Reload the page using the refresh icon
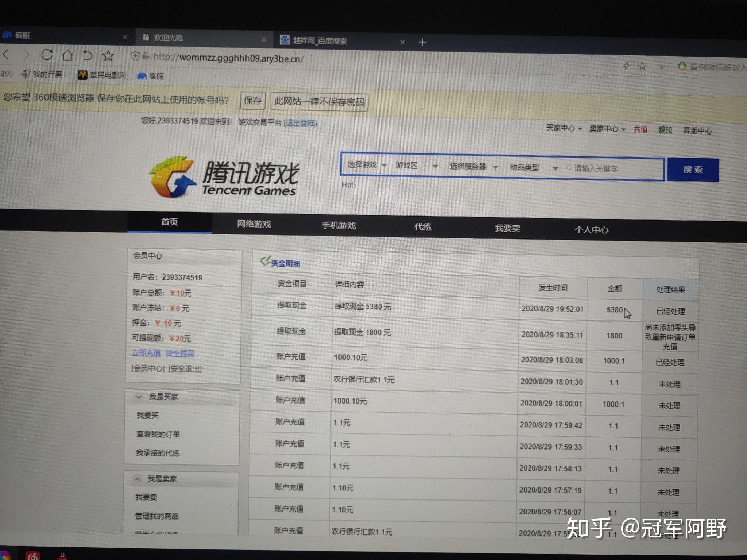747x560 pixels. 47,55
